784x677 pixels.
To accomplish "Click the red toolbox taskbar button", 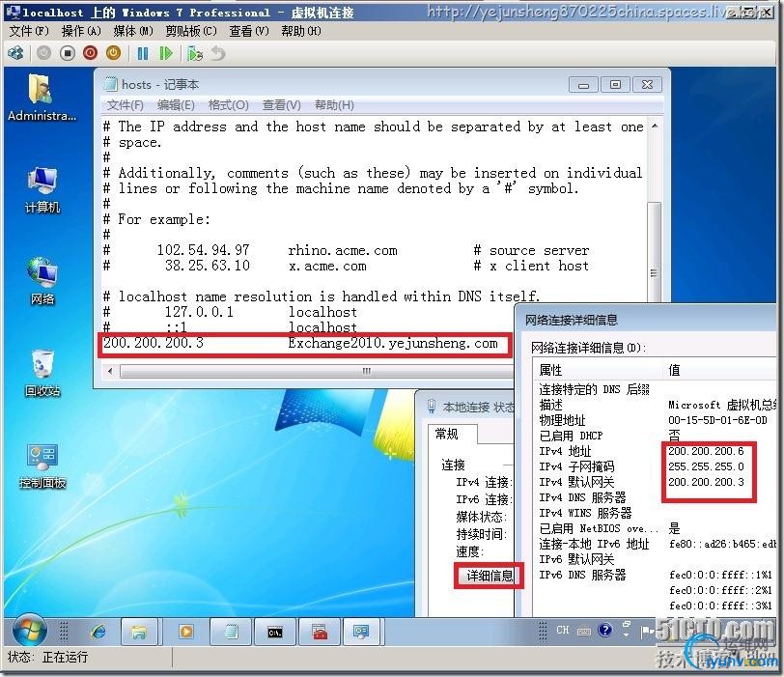I will pyautogui.click(x=319, y=632).
